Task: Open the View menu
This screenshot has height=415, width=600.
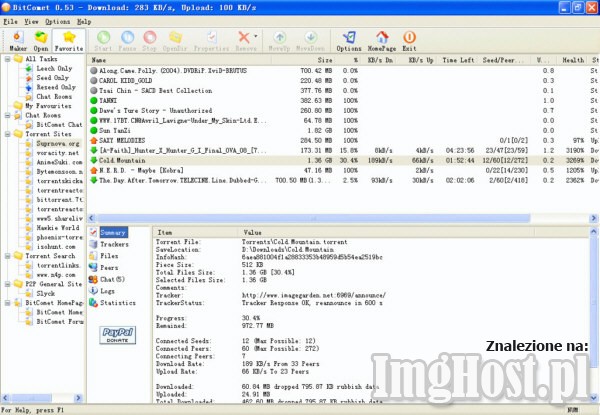Action: pyautogui.click(x=31, y=22)
